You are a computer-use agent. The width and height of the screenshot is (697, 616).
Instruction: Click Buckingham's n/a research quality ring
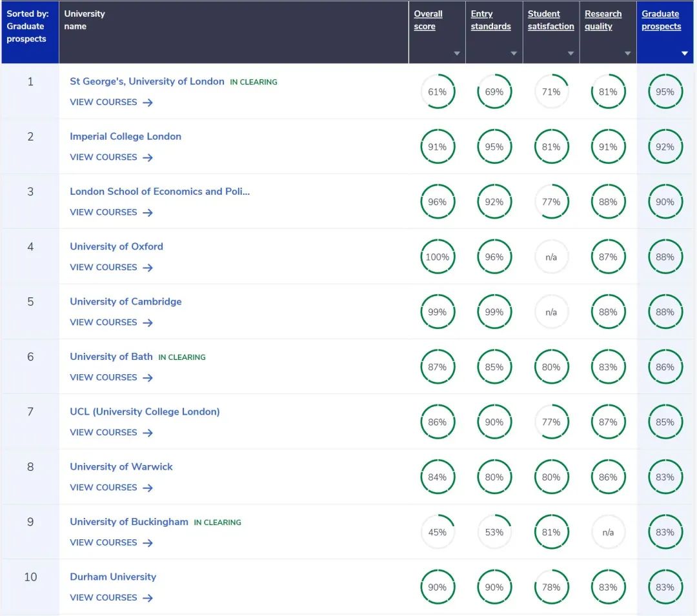point(608,533)
